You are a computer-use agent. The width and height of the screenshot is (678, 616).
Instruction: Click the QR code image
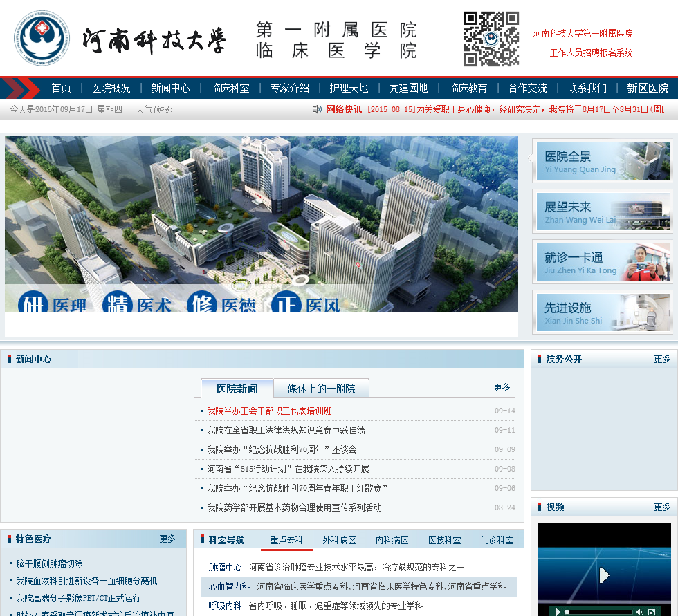tap(491, 39)
